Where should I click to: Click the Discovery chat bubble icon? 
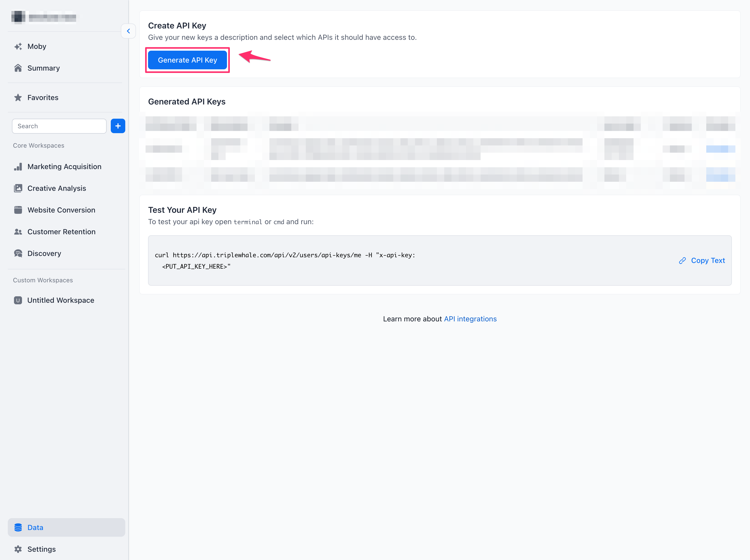[18, 253]
